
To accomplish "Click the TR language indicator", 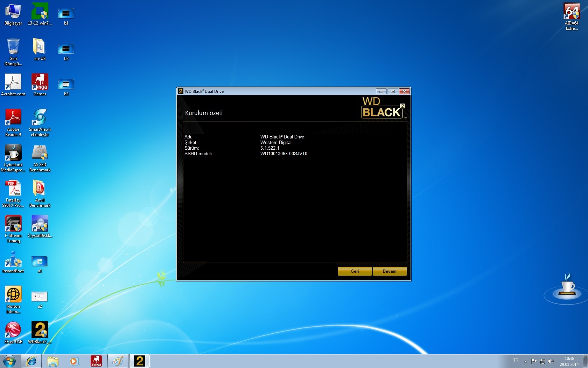I will 516,361.
